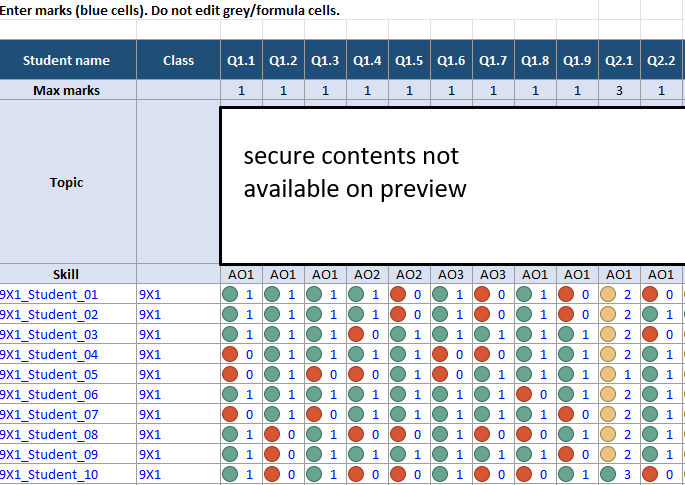Click the red icon in Q1.5 for 9X1_Student_01
The image size is (685, 485).
[x=398, y=294]
